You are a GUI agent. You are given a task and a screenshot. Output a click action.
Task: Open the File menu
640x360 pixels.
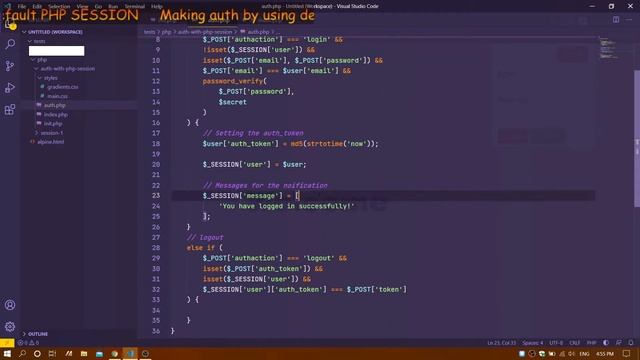(x=22, y=7)
